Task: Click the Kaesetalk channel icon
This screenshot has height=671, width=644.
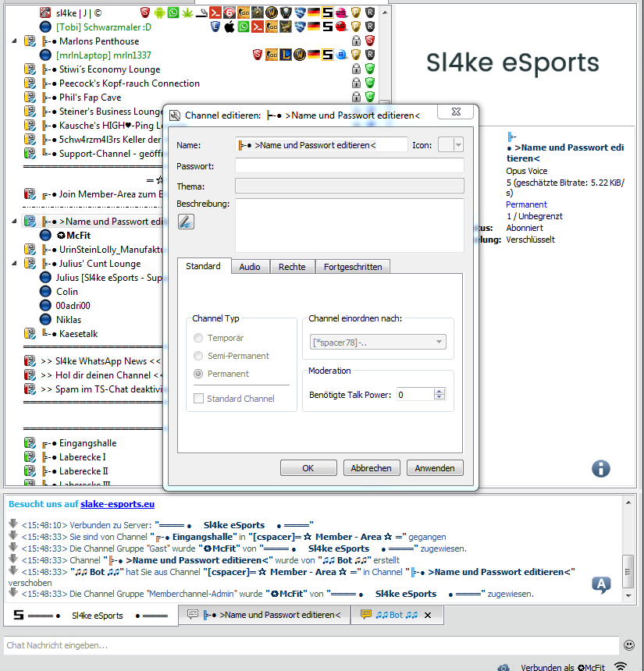Action: (30, 333)
